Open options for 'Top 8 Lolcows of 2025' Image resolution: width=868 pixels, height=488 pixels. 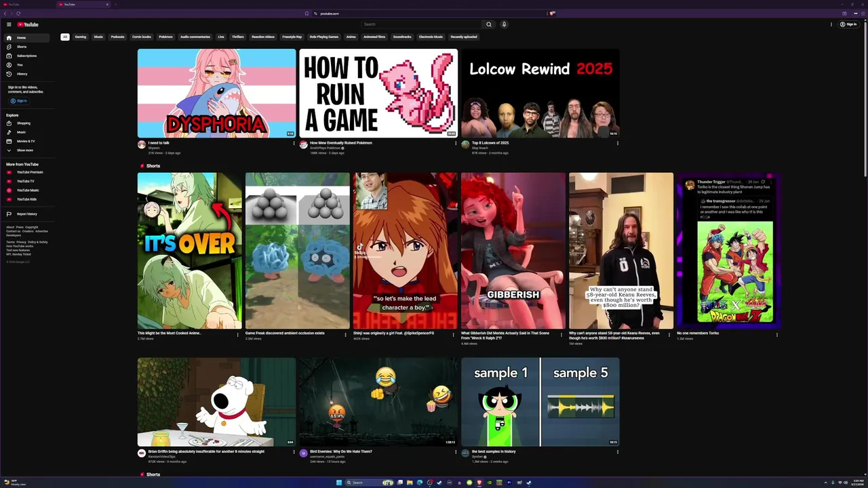click(617, 144)
